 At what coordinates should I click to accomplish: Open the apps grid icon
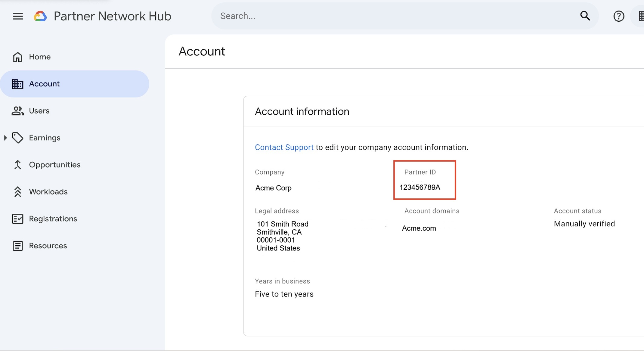641,16
